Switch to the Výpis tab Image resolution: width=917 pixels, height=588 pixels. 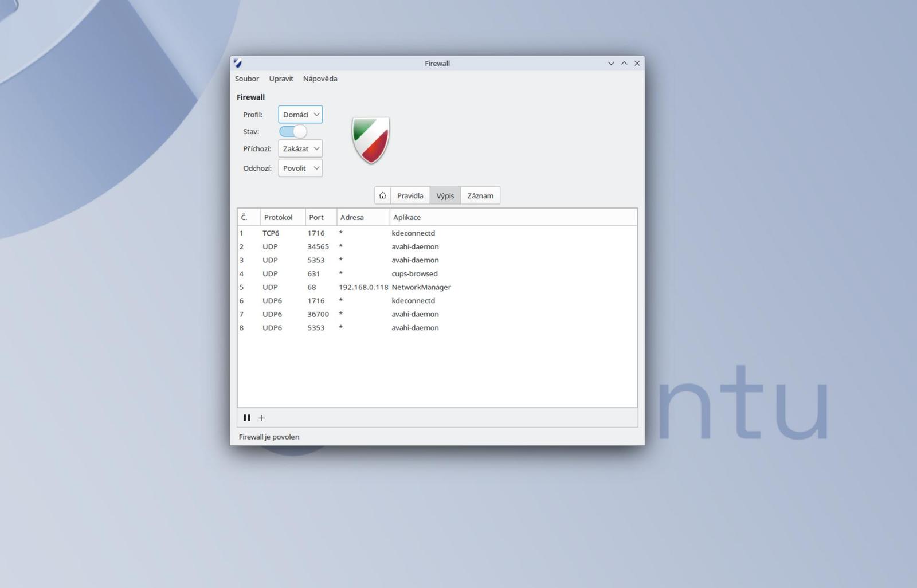point(445,195)
